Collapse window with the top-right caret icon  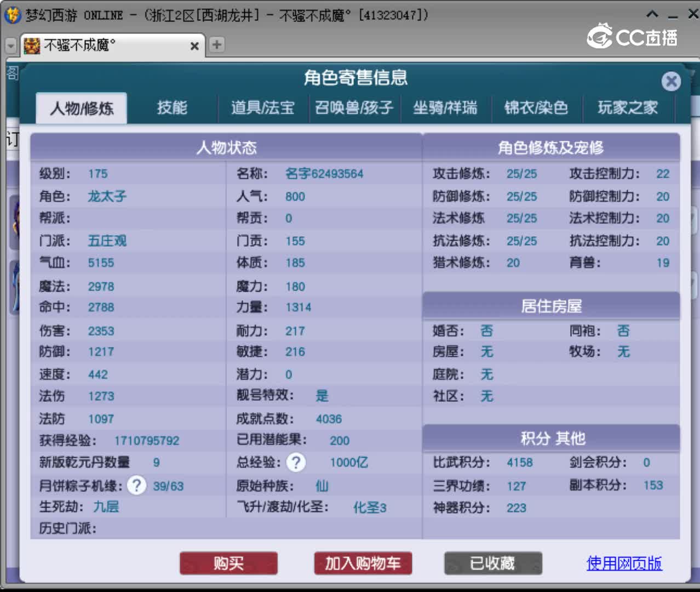652,14
